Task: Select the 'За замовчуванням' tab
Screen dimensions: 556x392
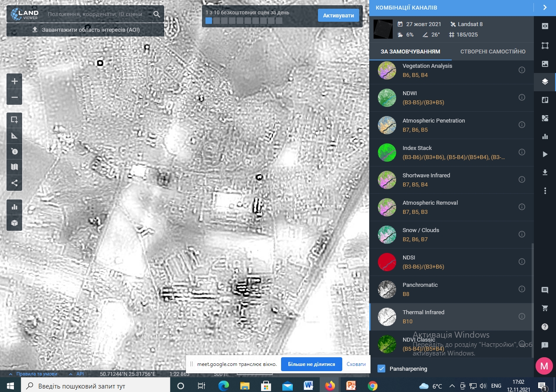Action: click(x=410, y=51)
